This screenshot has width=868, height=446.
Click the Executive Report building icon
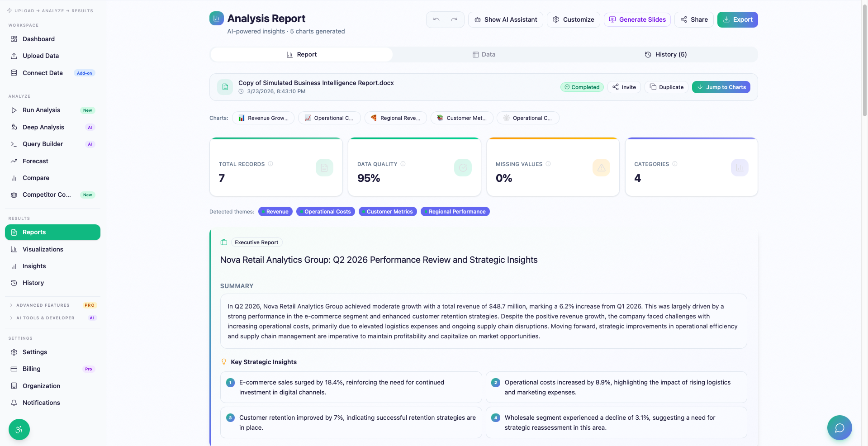pos(223,242)
